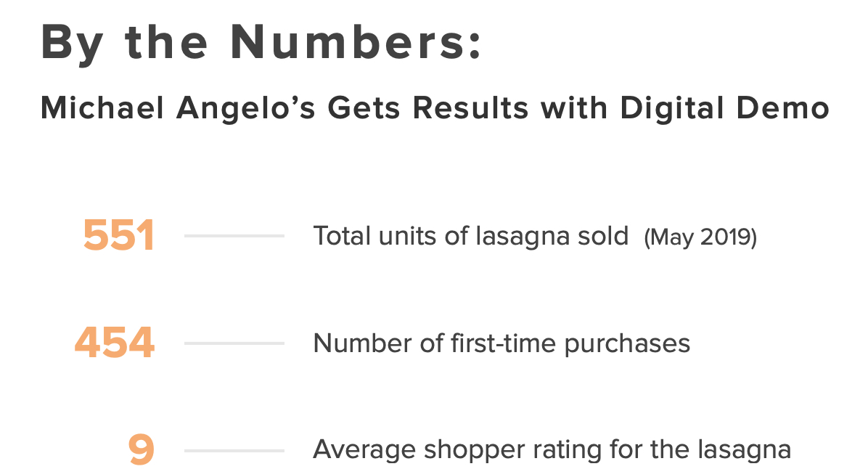This screenshot has height=469, width=868.
Task: Click the orange 551 figure
Action: (119, 236)
